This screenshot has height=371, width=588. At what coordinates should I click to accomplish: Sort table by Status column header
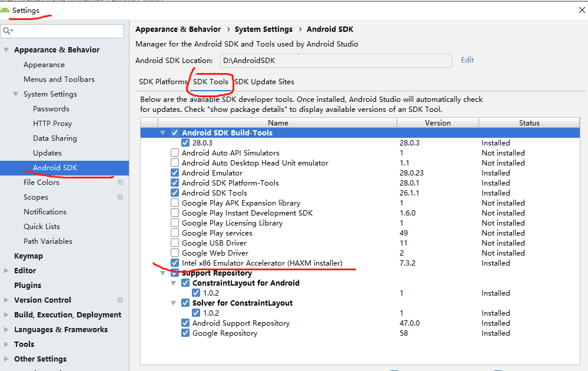click(529, 122)
